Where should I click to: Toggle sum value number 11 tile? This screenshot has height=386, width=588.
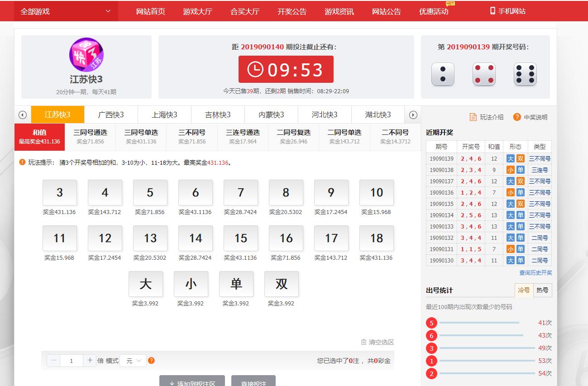(59, 238)
